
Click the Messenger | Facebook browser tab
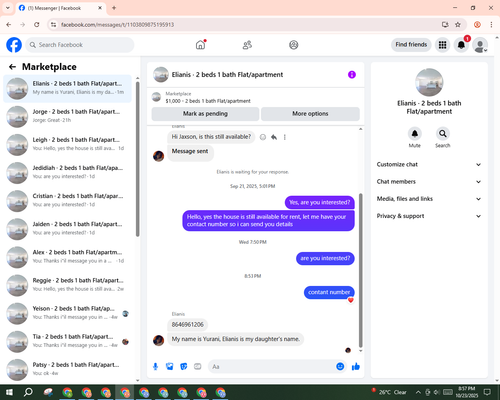tap(61, 8)
